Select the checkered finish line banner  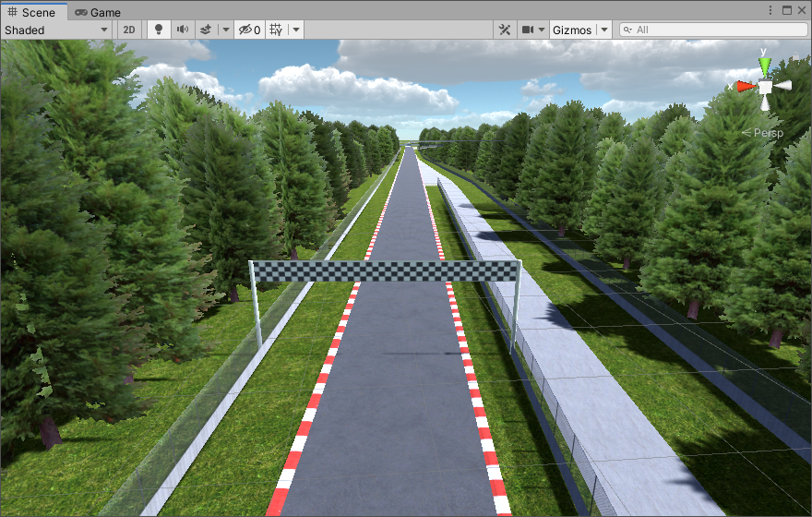click(387, 271)
